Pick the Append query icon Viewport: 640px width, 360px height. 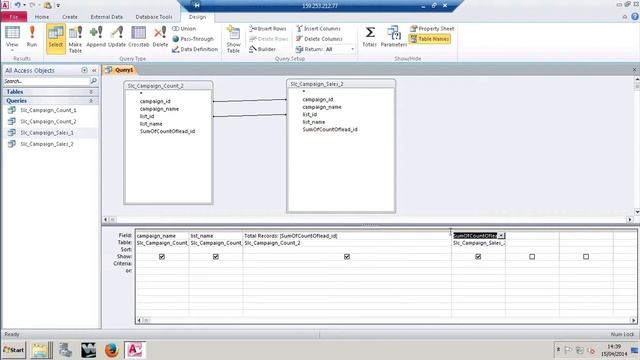point(96,36)
